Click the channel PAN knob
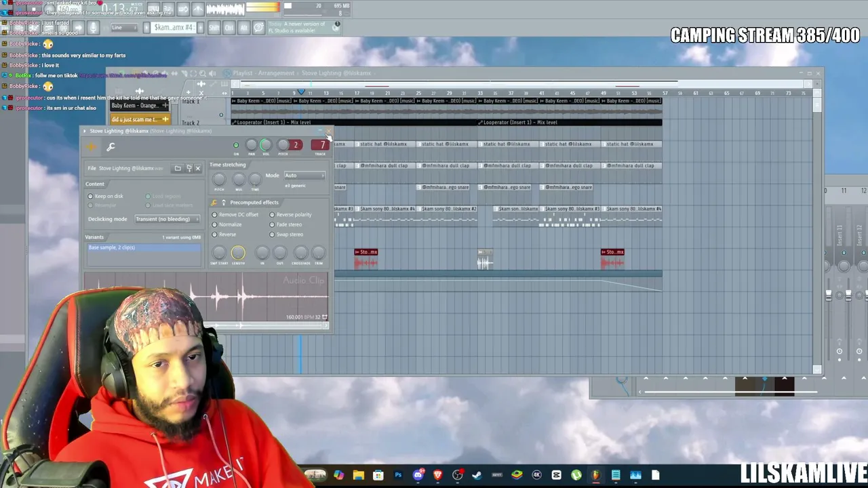This screenshot has width=868, height=488. 251,145
